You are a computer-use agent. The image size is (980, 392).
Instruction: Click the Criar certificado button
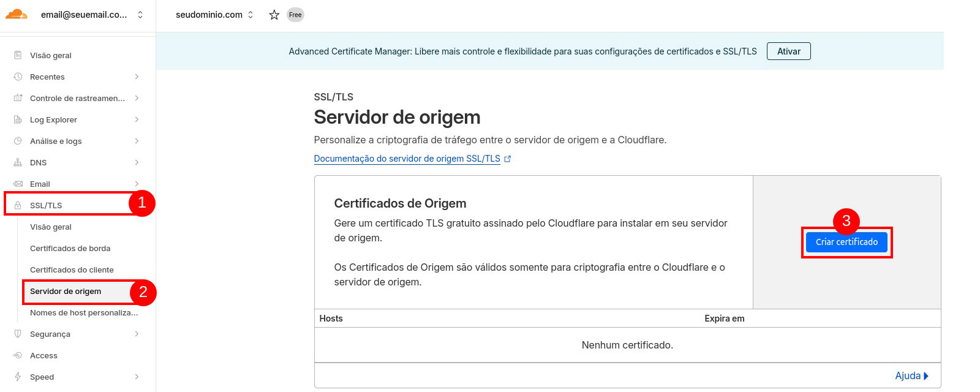coord(846,242)
